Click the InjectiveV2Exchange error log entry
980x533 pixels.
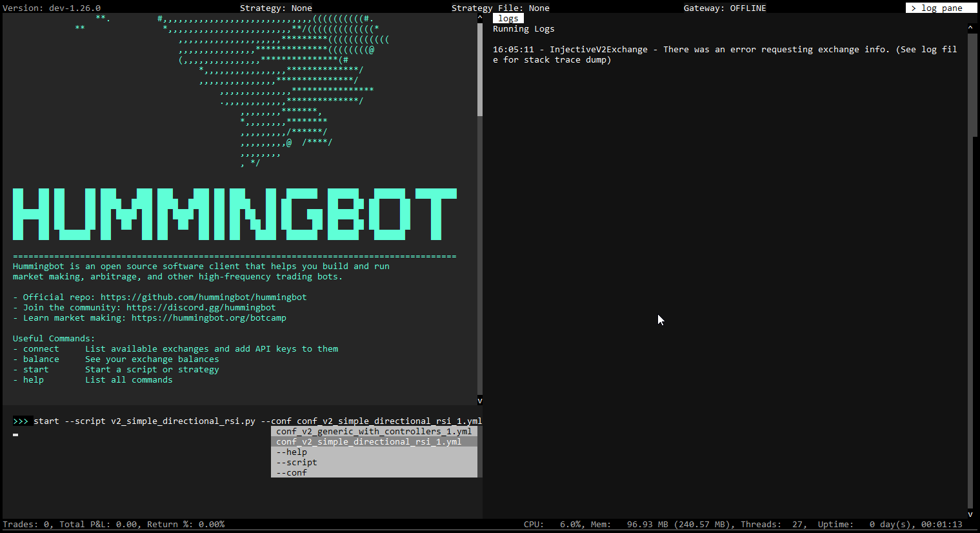724,55
